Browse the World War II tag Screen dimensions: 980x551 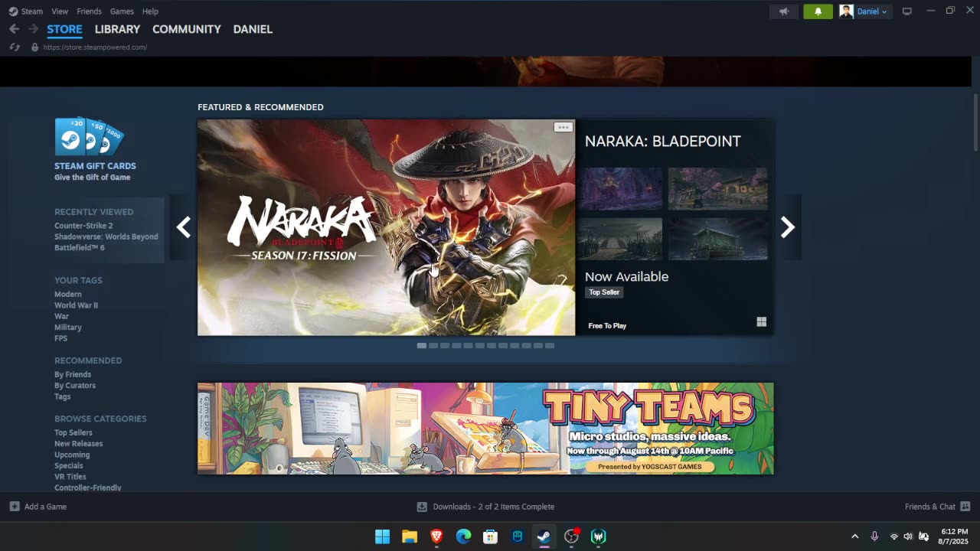coord(76,305)
